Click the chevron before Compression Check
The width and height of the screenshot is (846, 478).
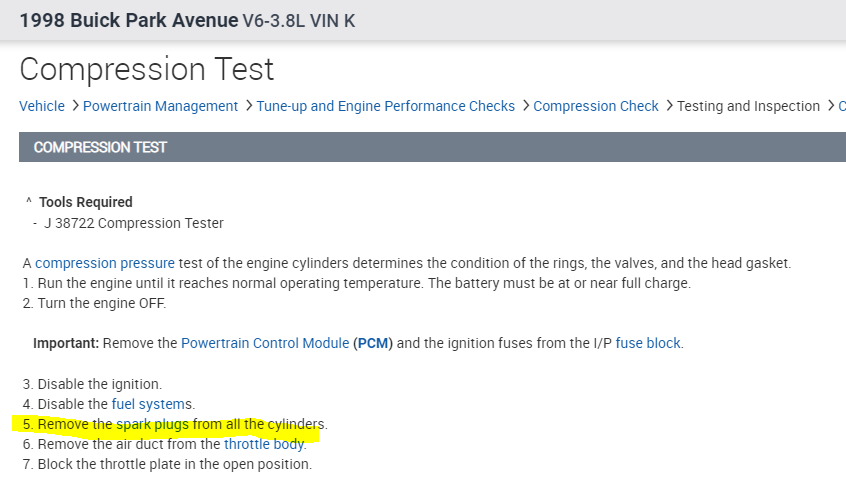(x=524, y=106)
